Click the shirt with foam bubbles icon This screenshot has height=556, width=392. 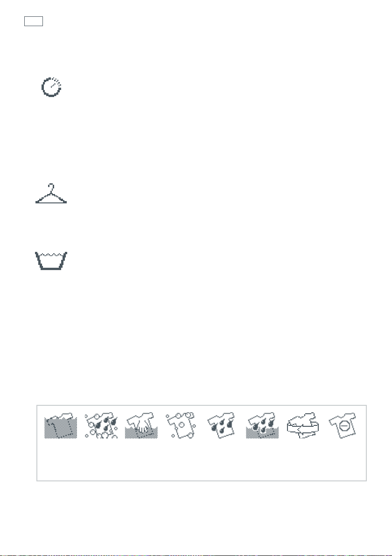click(181, 425)
